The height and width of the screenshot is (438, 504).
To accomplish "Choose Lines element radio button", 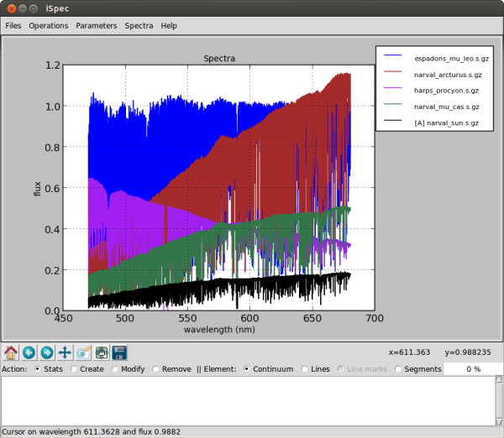I will [304, 369].
